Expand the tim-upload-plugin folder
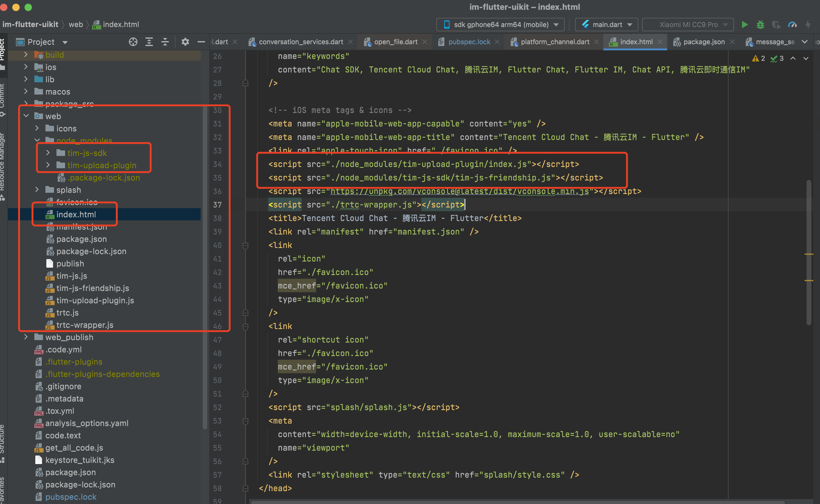Screen dimensions: 820x504 tap(48, 165)
